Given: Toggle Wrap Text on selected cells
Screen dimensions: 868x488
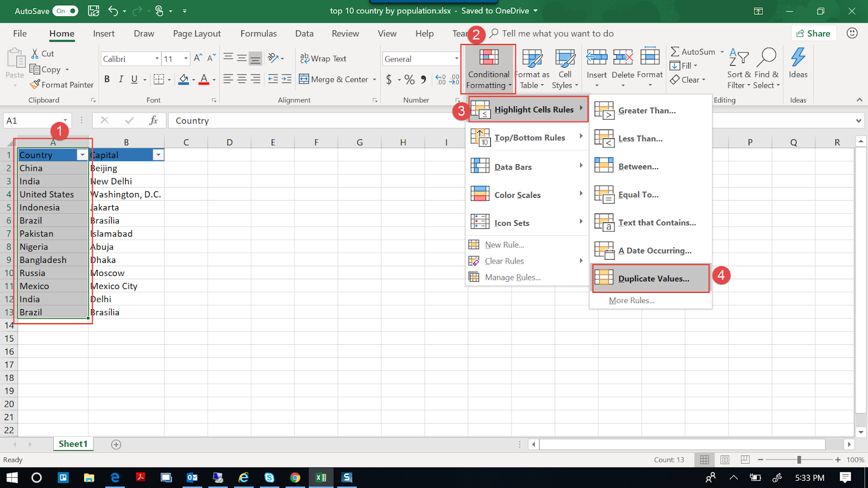Looking at the screenshot, I should [x=323, y=58].
